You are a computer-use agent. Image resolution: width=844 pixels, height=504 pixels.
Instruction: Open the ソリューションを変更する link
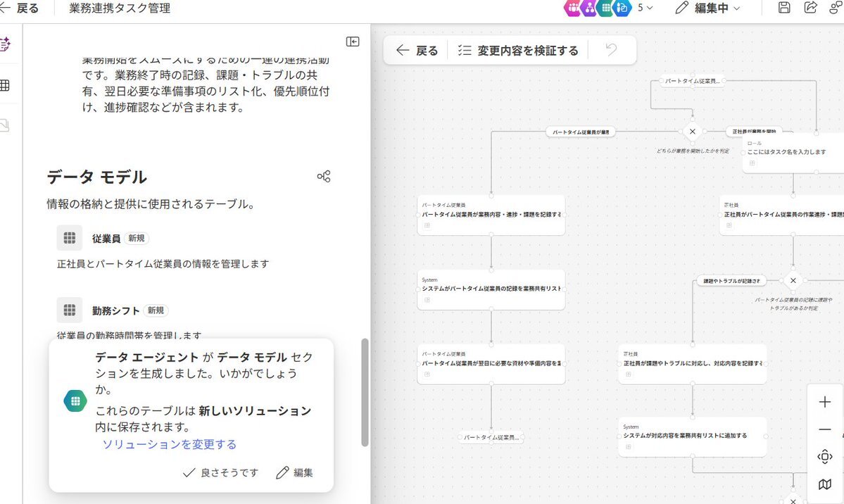pos(170,444)
